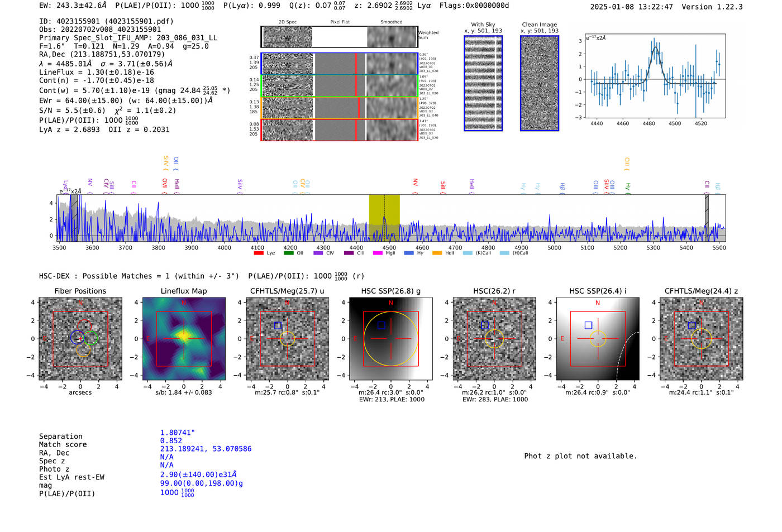782x532 pixels.
Task: Click the Clean Image panel
Action: [540, 83]
